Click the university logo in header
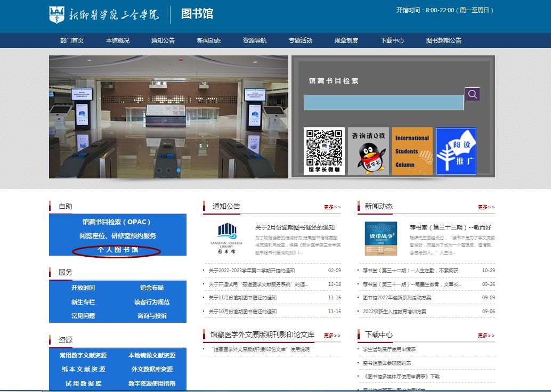This screenshot has width=551, height=392. (104, 14)
